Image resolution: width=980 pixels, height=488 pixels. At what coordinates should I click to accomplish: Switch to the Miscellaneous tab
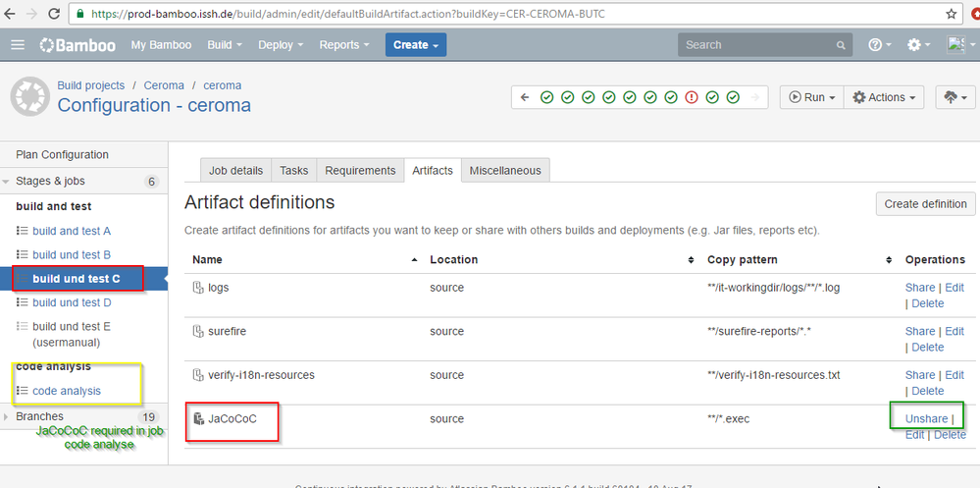(505, 170)
